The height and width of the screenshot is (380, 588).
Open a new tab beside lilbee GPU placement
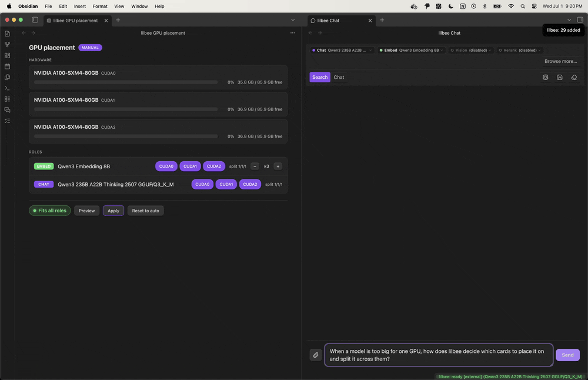[118, 20]
